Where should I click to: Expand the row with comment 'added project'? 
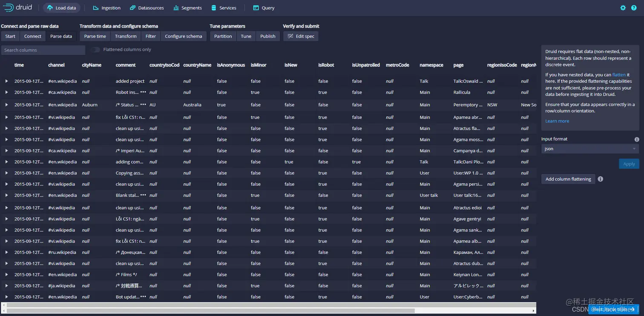6,81
